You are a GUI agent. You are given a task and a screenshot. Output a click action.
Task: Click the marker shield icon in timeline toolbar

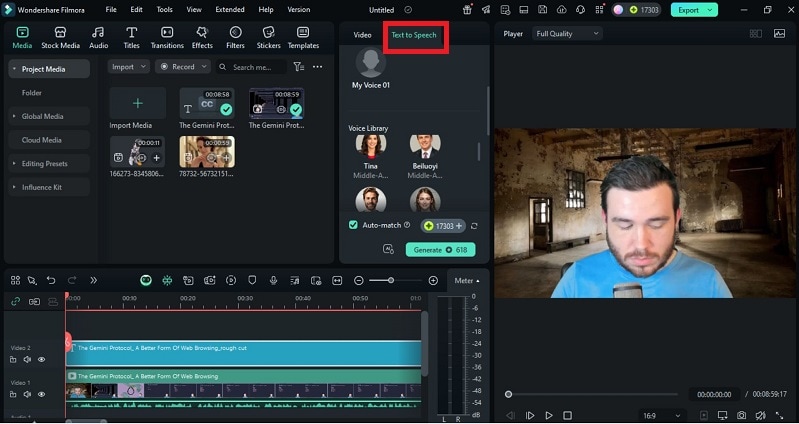coord(252,280)
